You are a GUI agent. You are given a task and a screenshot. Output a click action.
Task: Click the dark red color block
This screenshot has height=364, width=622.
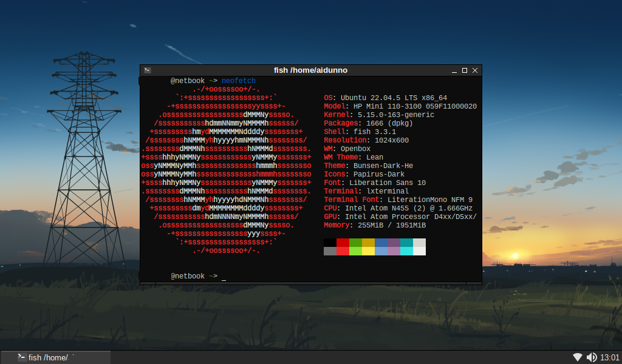[x=343, y=243]
